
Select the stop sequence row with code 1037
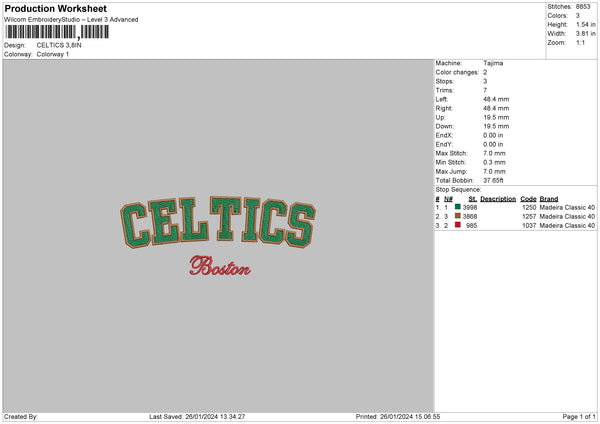pos(515,225)
